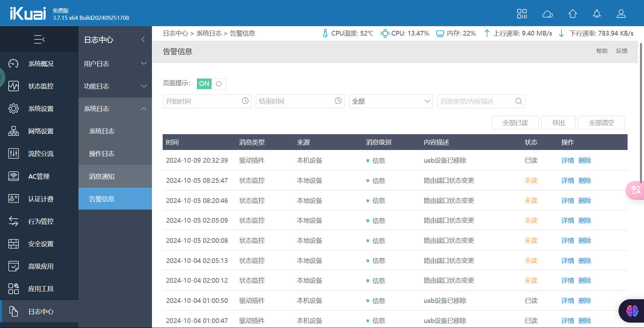Click the home icon in header
The width and height of the screenshot is (644, 328).
pyautogui.click(x=573, y=14)
